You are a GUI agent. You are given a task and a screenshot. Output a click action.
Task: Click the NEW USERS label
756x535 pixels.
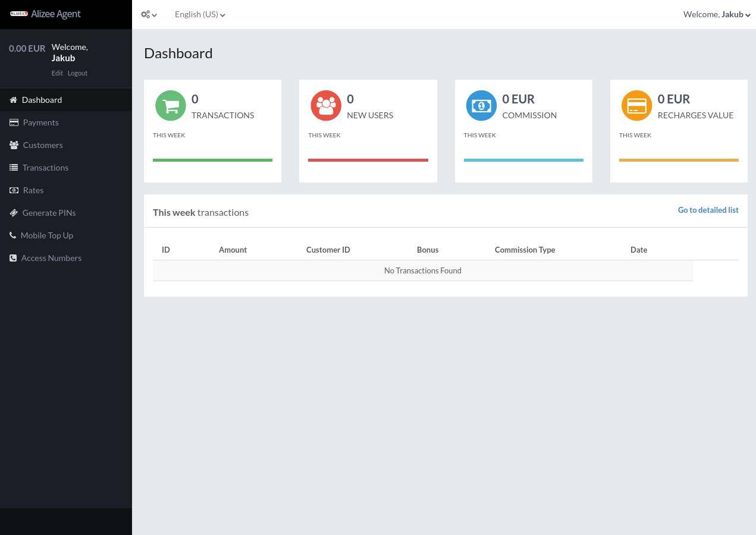(x=370, y=115)
